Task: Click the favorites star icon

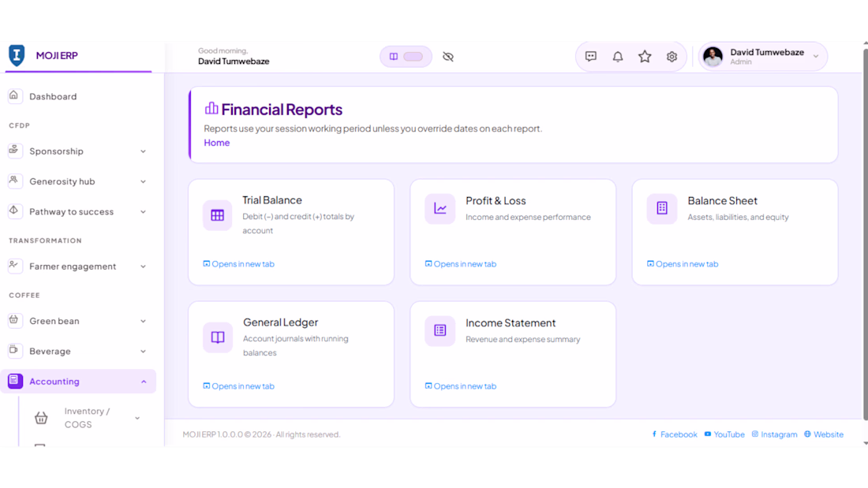Action: (x=645, y=57)
